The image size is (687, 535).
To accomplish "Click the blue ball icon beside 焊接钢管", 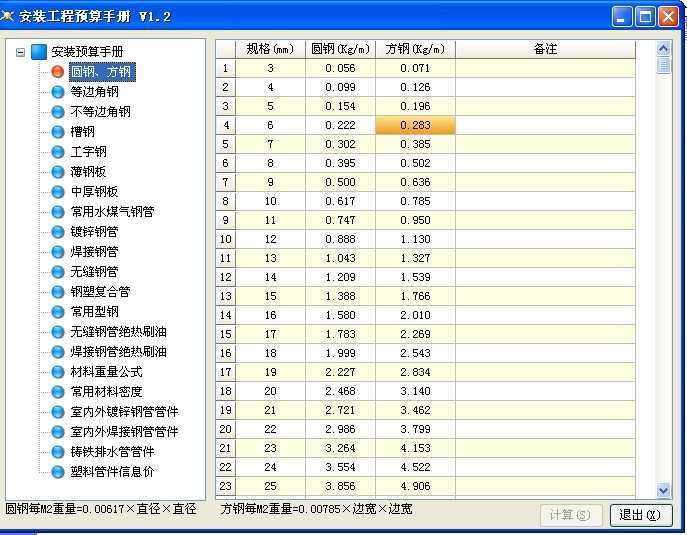I will (x=57, y=252).
